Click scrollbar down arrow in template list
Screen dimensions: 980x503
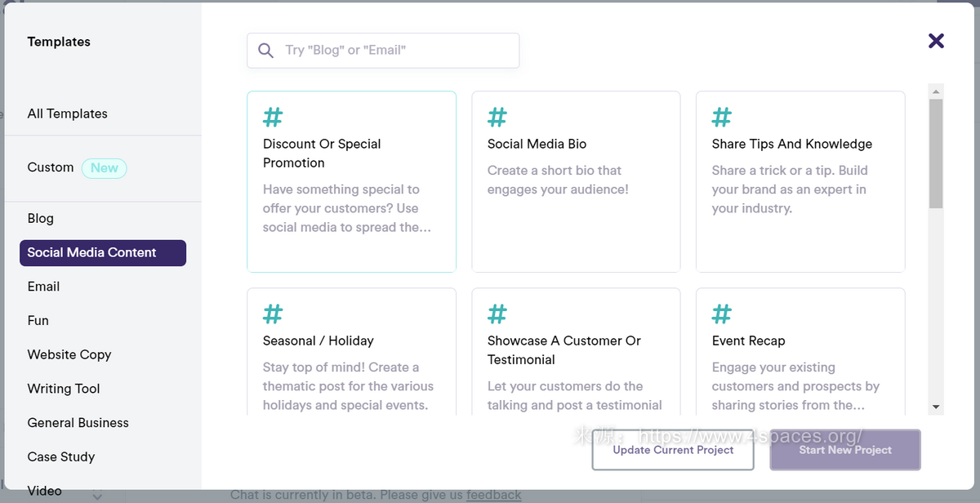click(936, 407)
